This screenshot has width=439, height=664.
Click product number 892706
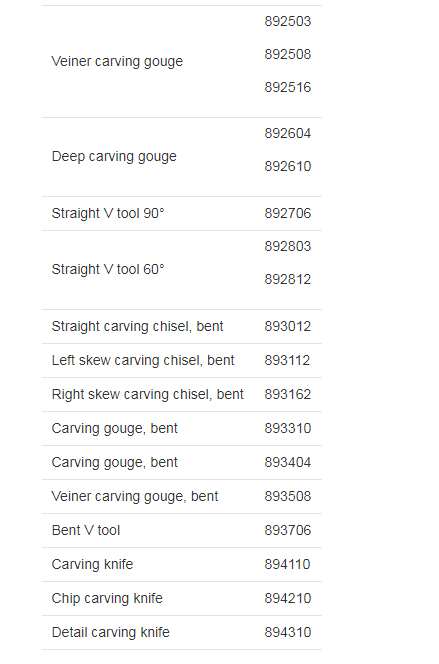click(287, 213)
